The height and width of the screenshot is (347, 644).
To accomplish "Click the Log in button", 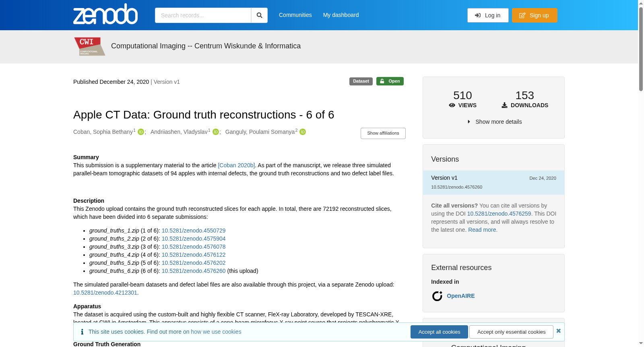I will [x=488, y=15].
